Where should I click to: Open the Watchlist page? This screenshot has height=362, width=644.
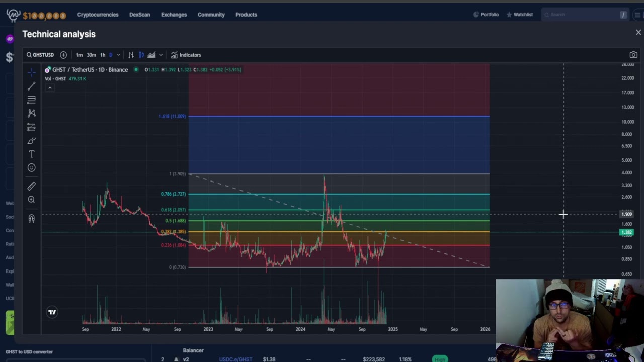click(x=519, y=15)
